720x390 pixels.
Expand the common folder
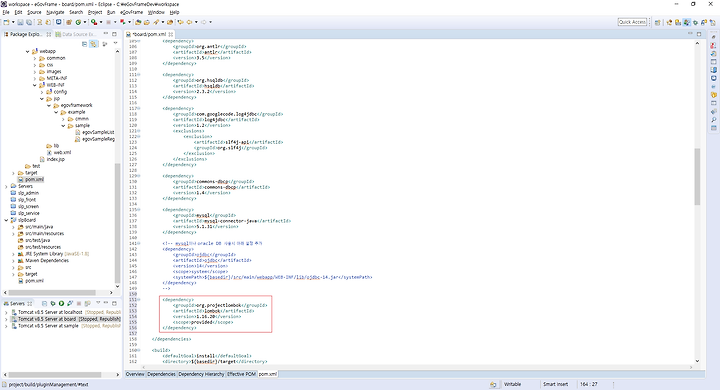click(x=35, y=58)
